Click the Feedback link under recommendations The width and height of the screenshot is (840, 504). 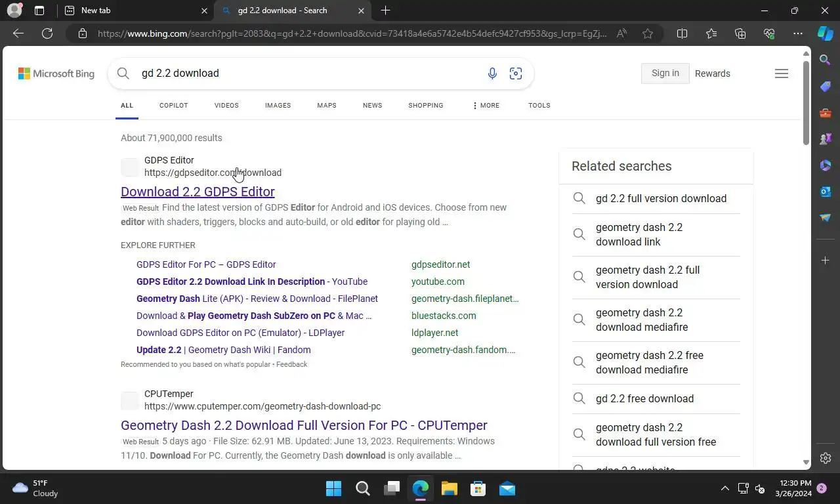[x=291, y=364]
